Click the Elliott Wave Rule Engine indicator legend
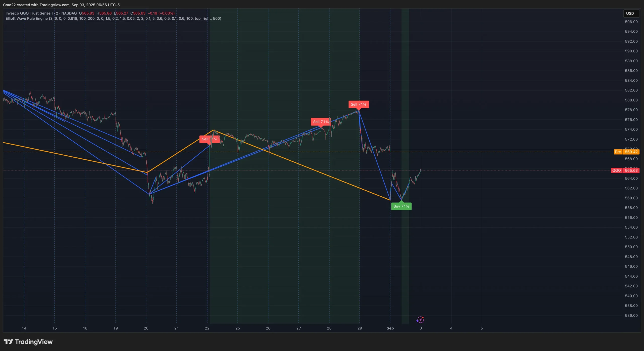Image resolution: width=644 pixels, height=351 pixels. [x=113, y=19]
